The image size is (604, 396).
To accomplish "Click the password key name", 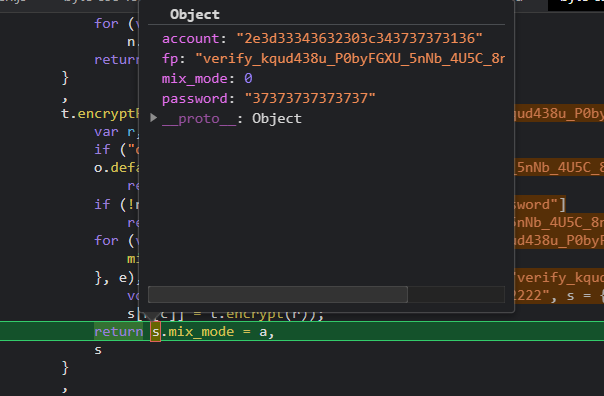I will click(195, 99).
